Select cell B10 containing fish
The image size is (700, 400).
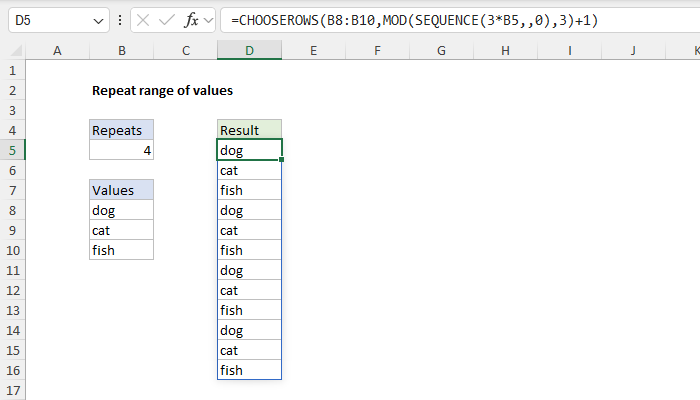[x=121, y=250]
